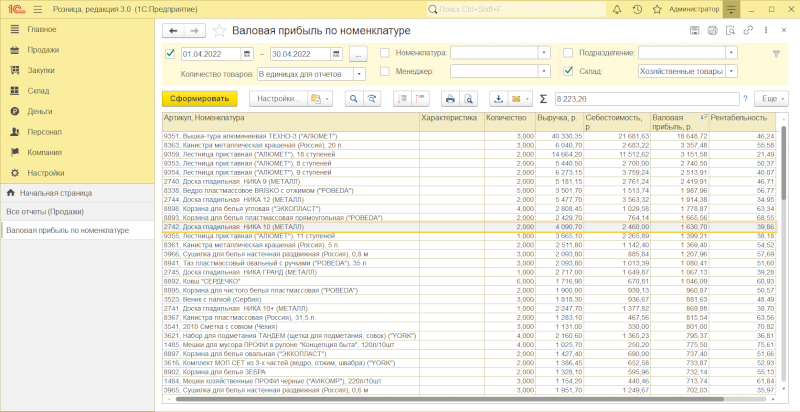Select row 9351 Вышка-тура алюминиевая ТЕХНО-3
Image resolution: width=800 pixels, height=412 pixels.
tap(469, 136)
